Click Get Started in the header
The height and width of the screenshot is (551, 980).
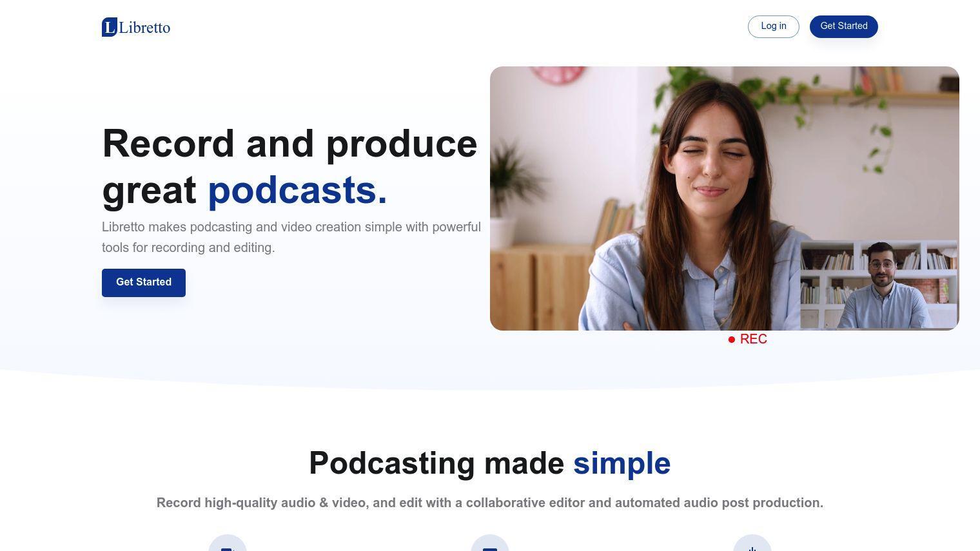tap(844, 26)
